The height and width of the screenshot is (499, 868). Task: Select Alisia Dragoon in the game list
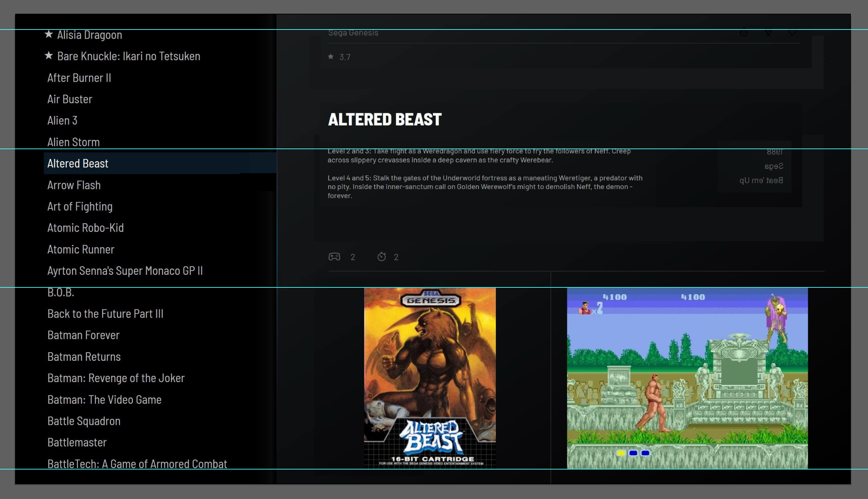[x=90, y=35]
